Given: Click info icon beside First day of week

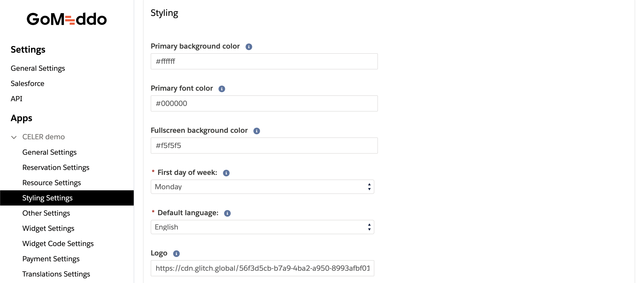Looking at the screenshot, I should pyautogui.click(x=226, y=173).
